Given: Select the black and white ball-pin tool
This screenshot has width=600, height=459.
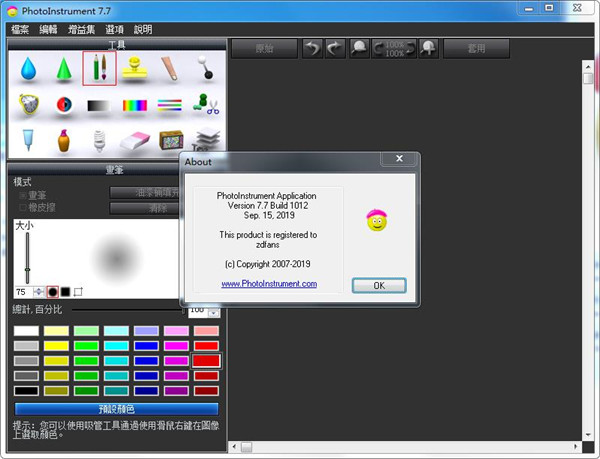Looking at the screenshot, I should (x=205, y=67).
